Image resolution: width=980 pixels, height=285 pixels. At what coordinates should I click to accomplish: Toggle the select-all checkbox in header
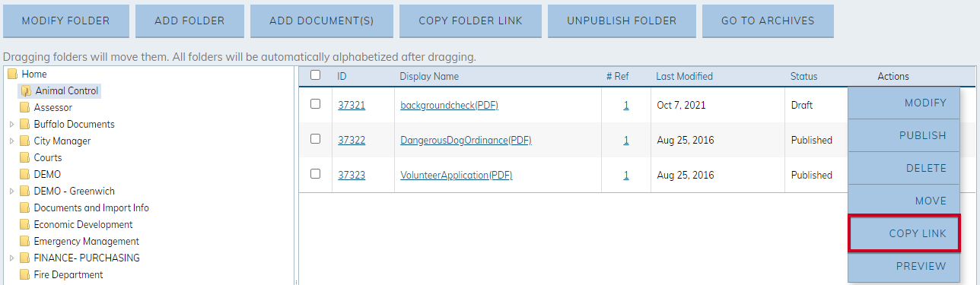[316, 75]
